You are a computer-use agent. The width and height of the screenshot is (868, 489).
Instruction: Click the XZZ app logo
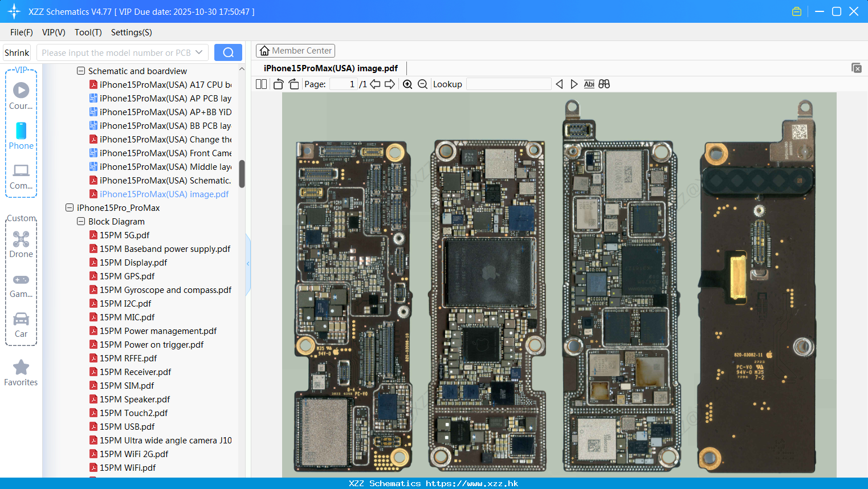[14, 11]
